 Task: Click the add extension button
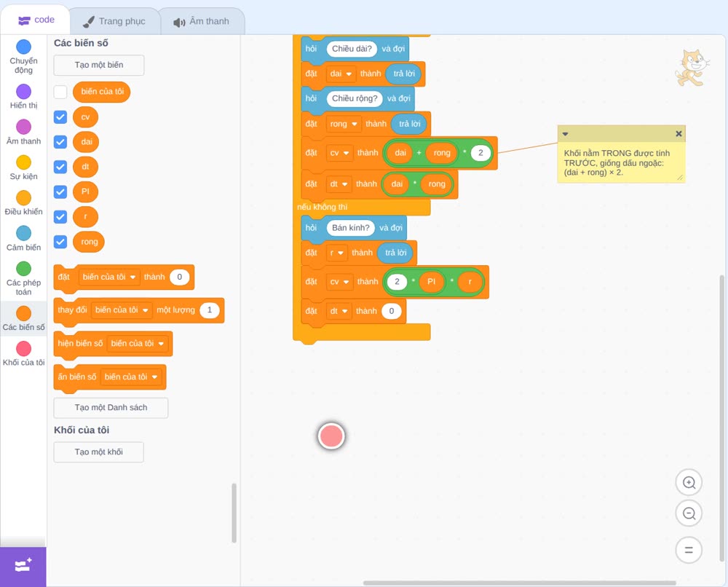pyautogui.click(x=23, y=566)
